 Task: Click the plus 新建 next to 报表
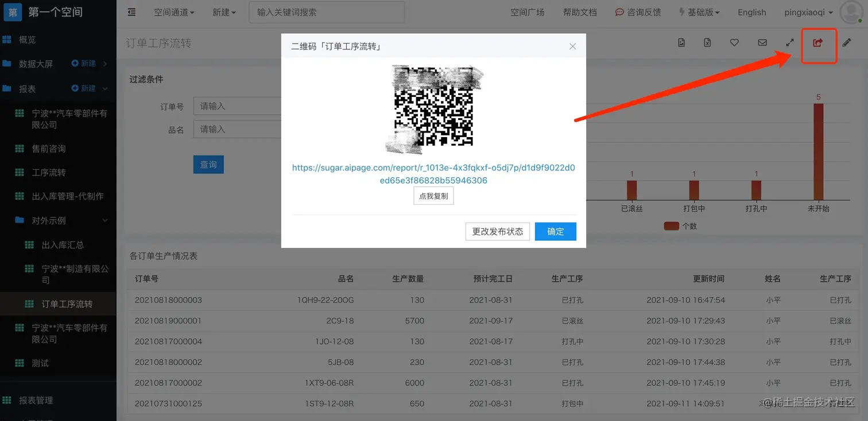pyautogui.click(x=83, y=88)
